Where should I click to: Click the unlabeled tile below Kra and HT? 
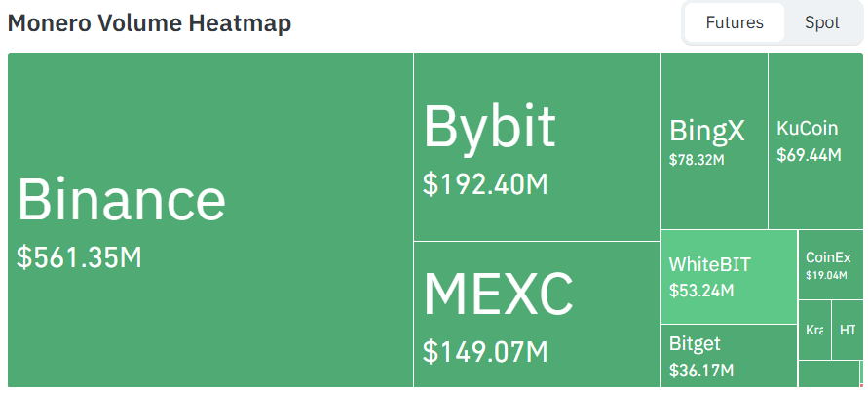click(829, 373)
